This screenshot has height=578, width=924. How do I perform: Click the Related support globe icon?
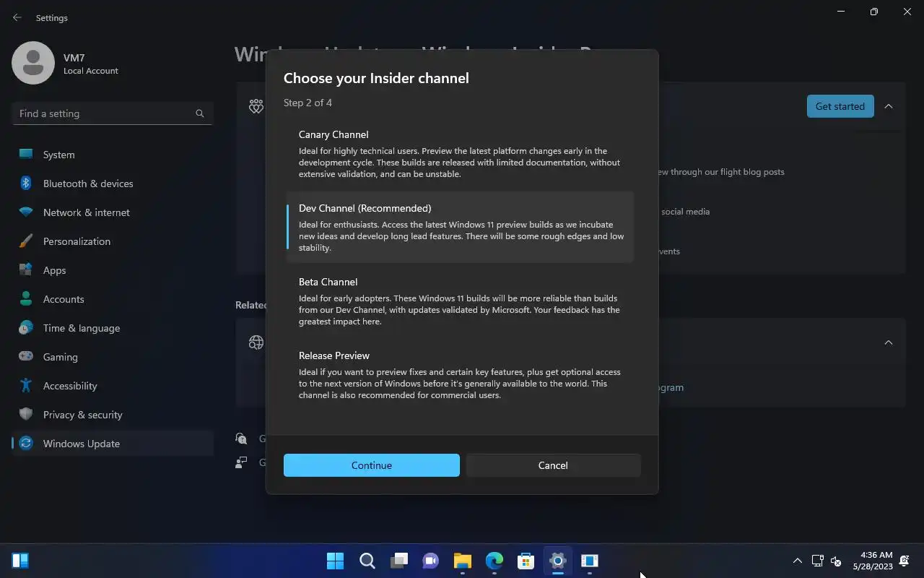click(256, 342)
